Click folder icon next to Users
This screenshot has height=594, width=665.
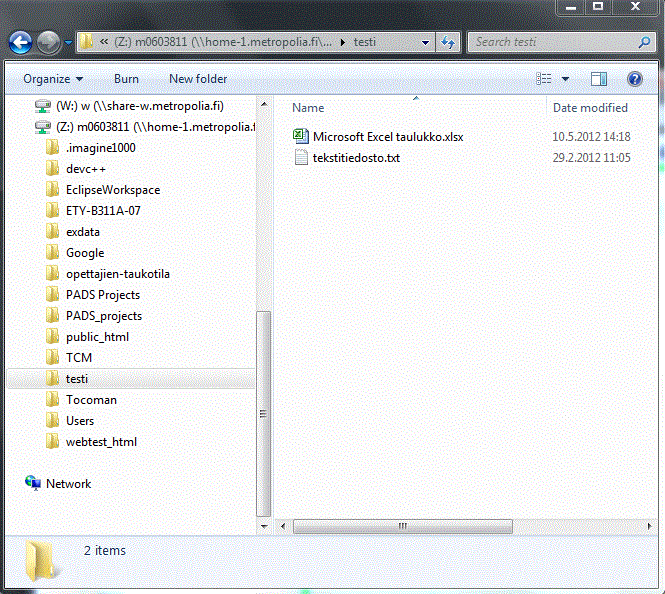point(52,421)
